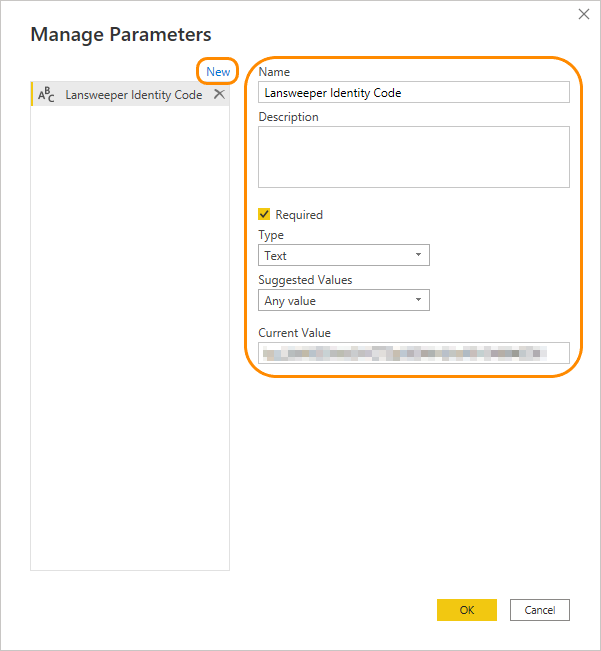The height and width of the screenshot is (651, 601).
Task: Create a New parameter
Action: [218, 72]
